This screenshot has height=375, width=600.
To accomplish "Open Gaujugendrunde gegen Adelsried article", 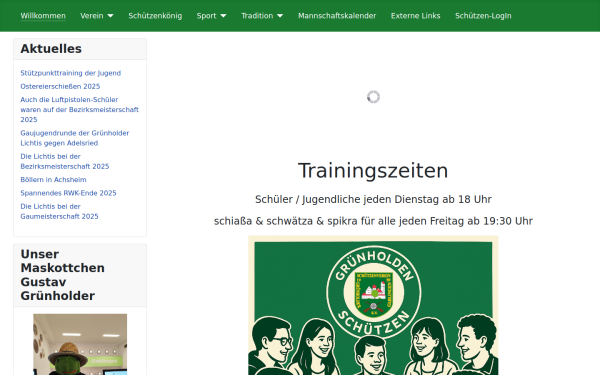I will 75,138.
